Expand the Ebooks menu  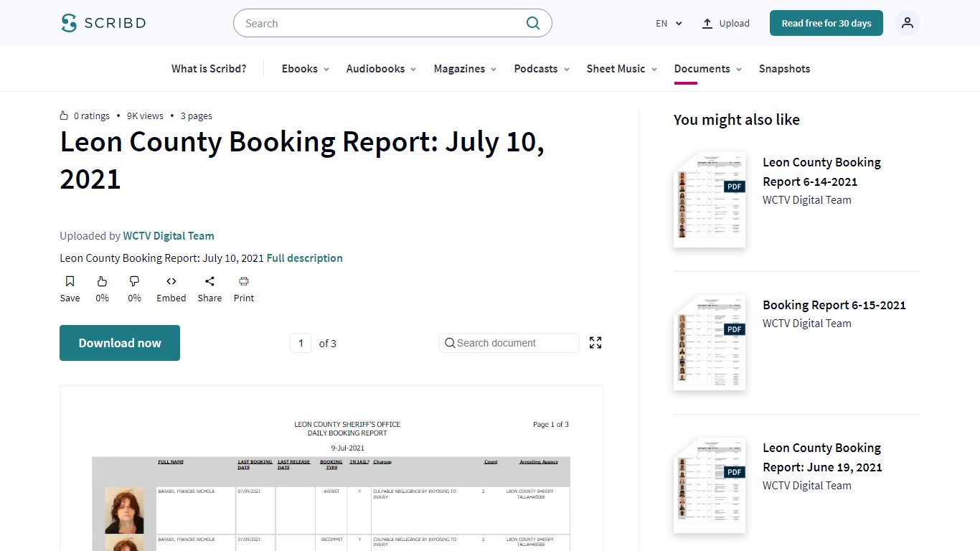click(306, 69)
